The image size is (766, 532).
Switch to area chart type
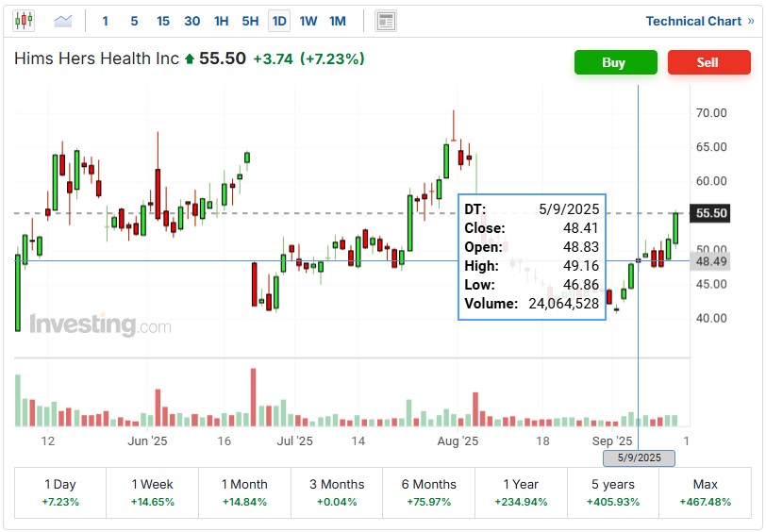(x=63, y=21)
